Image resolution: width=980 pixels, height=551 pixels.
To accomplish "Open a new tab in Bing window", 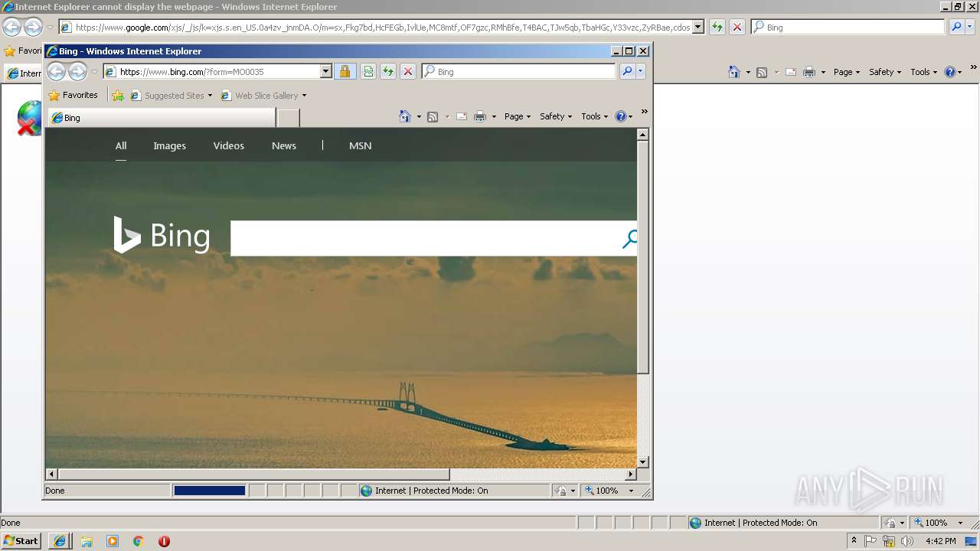I will pos(288,118).
